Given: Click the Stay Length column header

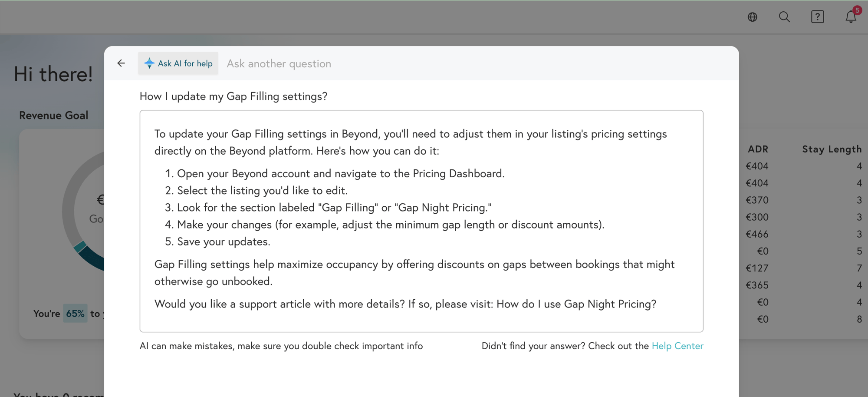Looking at the screenshot, I should (x=832, y=149).
